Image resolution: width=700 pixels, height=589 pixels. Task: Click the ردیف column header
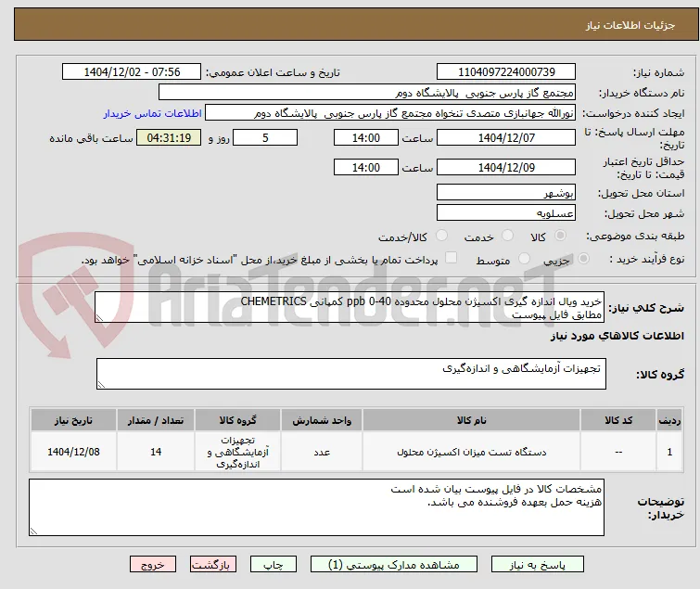669,420
